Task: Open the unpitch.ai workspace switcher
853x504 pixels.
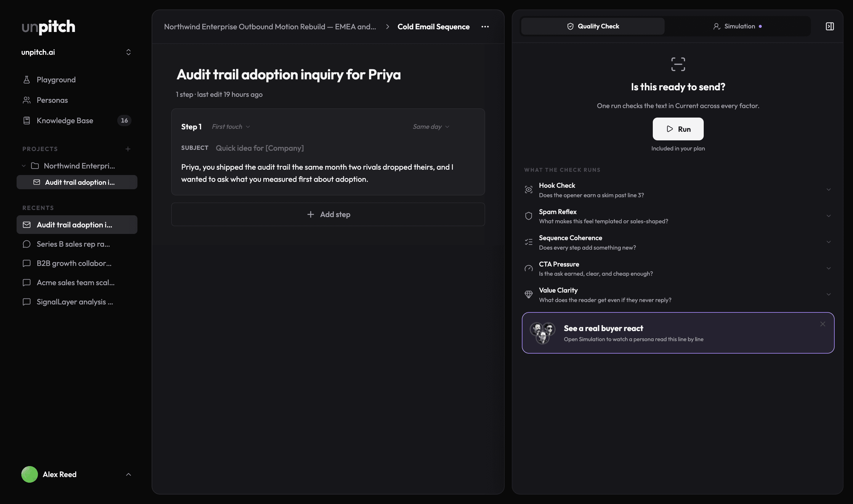Action: pyautogui.click(x=77, y=52)
